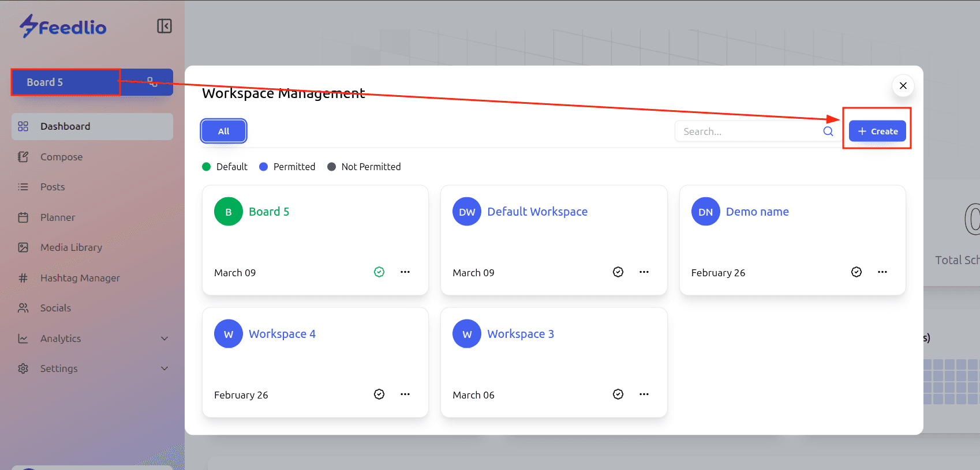Open the Board 5 workspace selector

(x=65, y=82)
